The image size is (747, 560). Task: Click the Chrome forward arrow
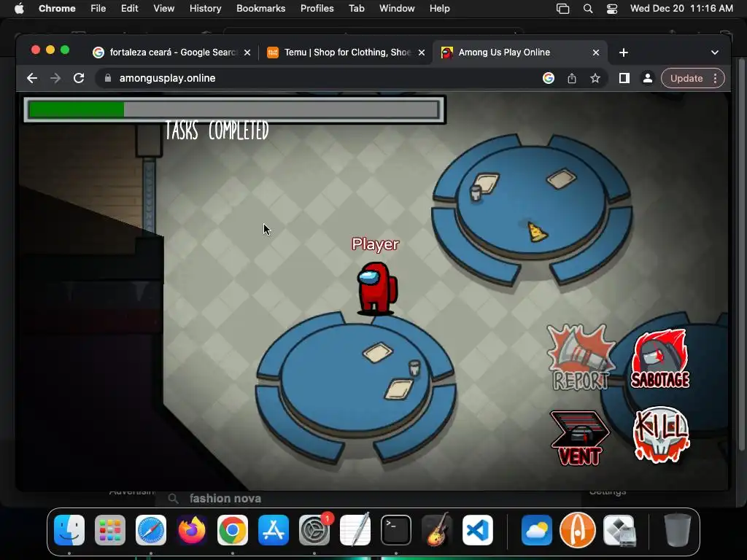coord(55,78)
